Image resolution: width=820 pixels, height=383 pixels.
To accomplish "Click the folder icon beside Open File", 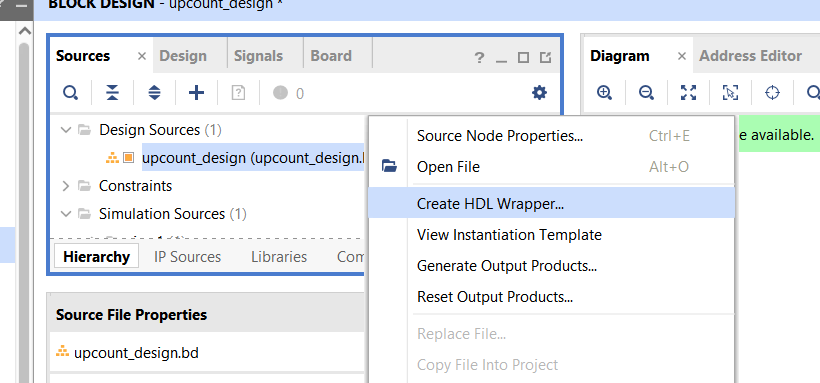I will click(x=389, y=166).
